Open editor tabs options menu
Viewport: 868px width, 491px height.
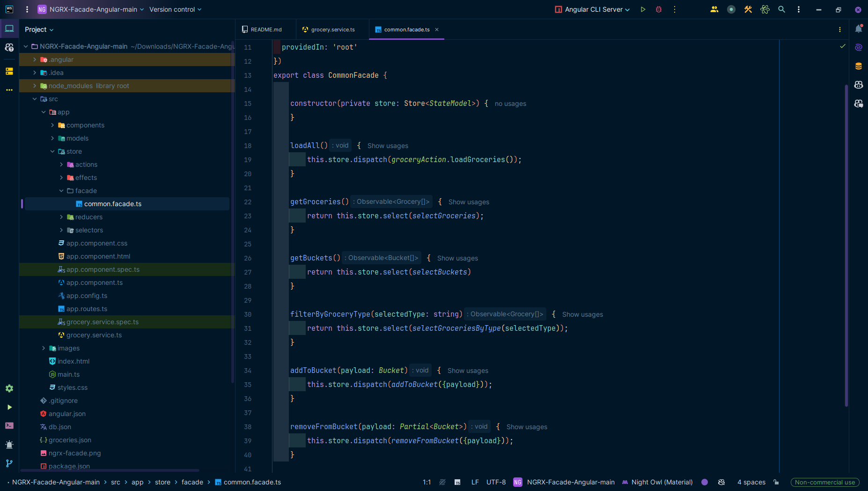pos(840,30)
